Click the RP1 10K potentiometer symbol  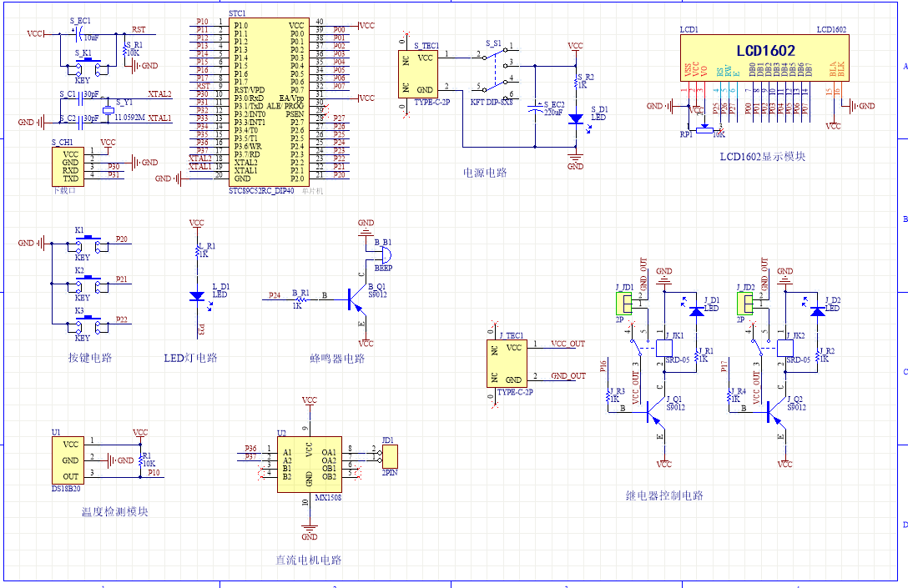707,129
